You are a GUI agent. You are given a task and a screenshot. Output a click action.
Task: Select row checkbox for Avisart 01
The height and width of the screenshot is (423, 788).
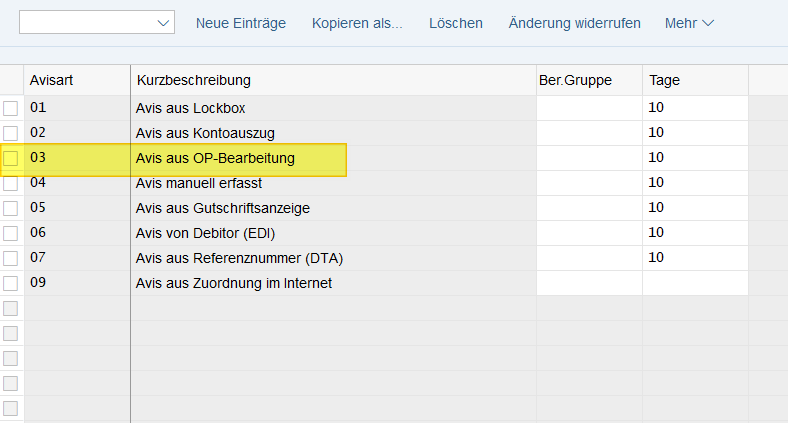coord(11,108)
